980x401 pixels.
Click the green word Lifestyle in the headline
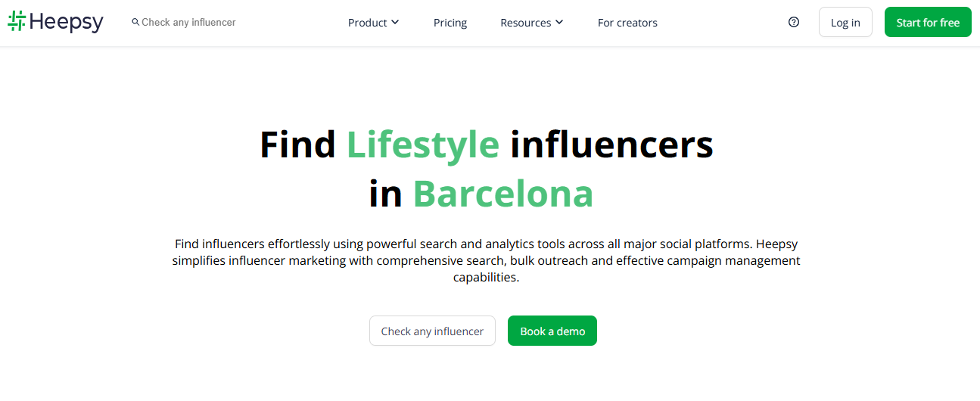[423, 144]
